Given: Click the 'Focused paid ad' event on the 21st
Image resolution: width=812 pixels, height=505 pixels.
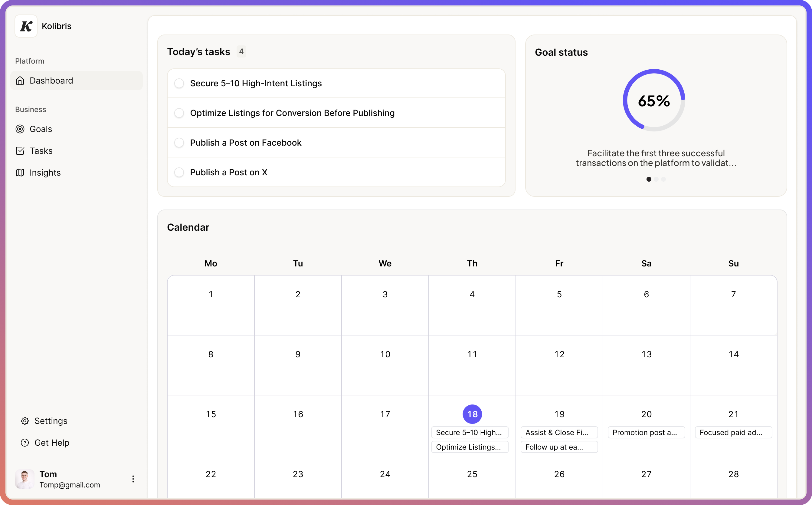Looking at the screenshot, I should tap(733, 432).
